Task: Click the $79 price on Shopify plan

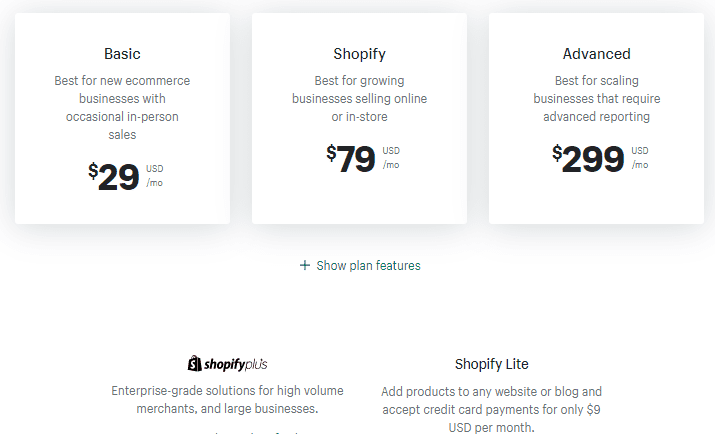Action: pos(351,159)
